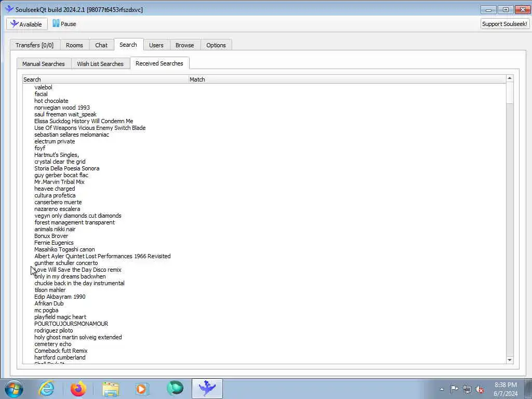Screen dimensions: 532x399
Task: Open the Rooms tab
Action: [x=74, y=45]
